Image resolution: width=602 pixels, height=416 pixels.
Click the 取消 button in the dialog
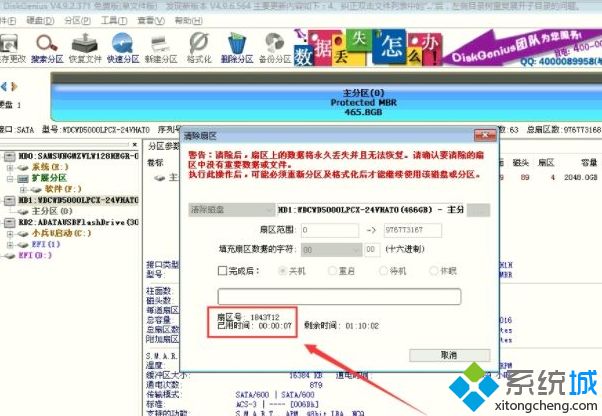coord(450,355)
